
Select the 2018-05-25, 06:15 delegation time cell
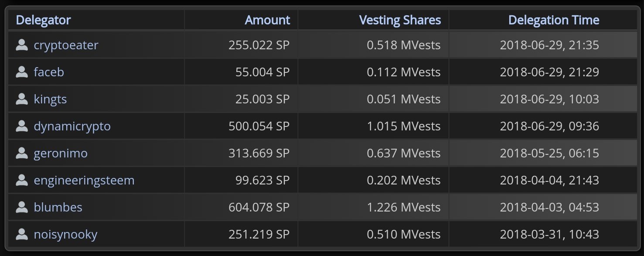coord(543,153)
